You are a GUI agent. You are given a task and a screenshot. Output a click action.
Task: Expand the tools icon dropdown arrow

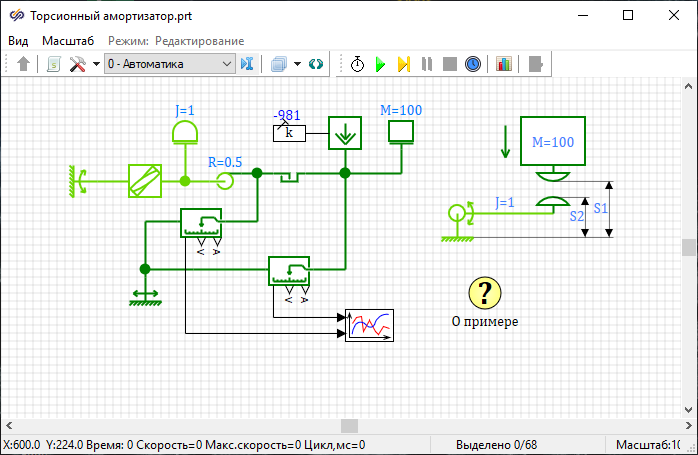pyautogui.click(x=96, y=64)
